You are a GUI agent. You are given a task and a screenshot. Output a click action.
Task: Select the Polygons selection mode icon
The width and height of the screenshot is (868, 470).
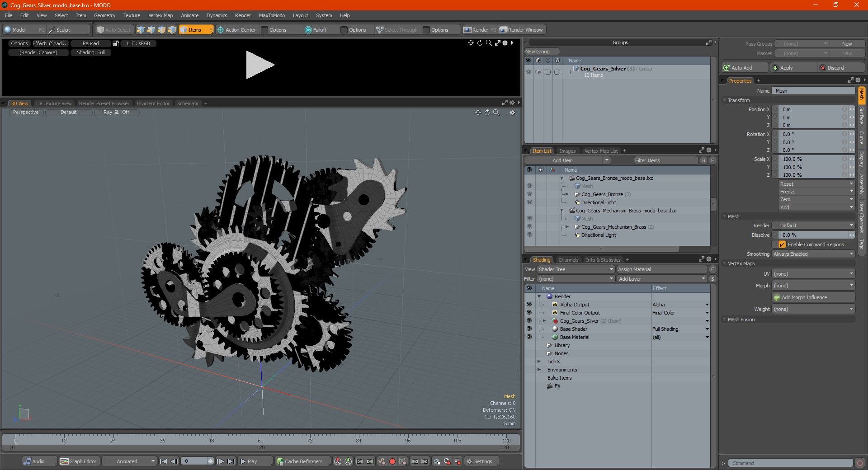click(161, 30)
